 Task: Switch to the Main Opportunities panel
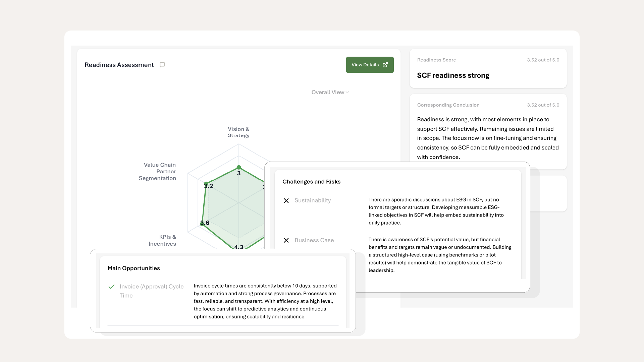click(133, 268)
